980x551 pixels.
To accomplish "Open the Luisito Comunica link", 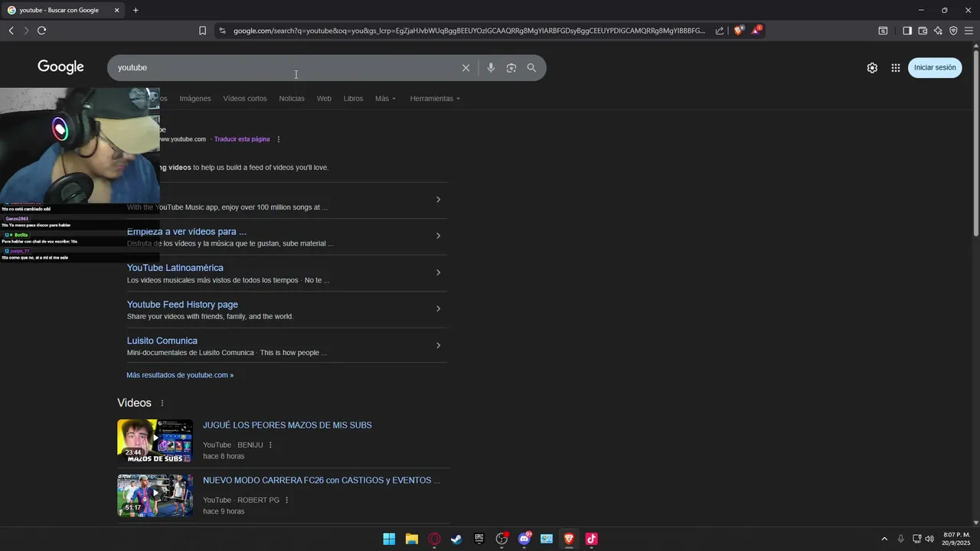I will pos(162,341).
